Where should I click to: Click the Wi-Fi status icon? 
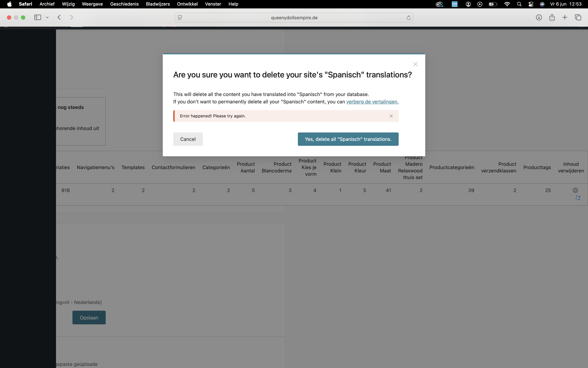[x=507, y=4]
